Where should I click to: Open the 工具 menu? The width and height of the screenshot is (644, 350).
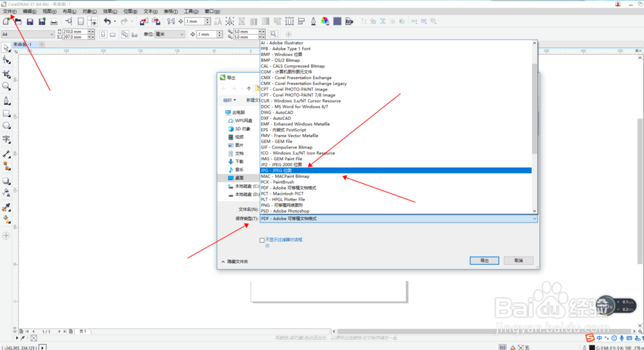(191, 12)
